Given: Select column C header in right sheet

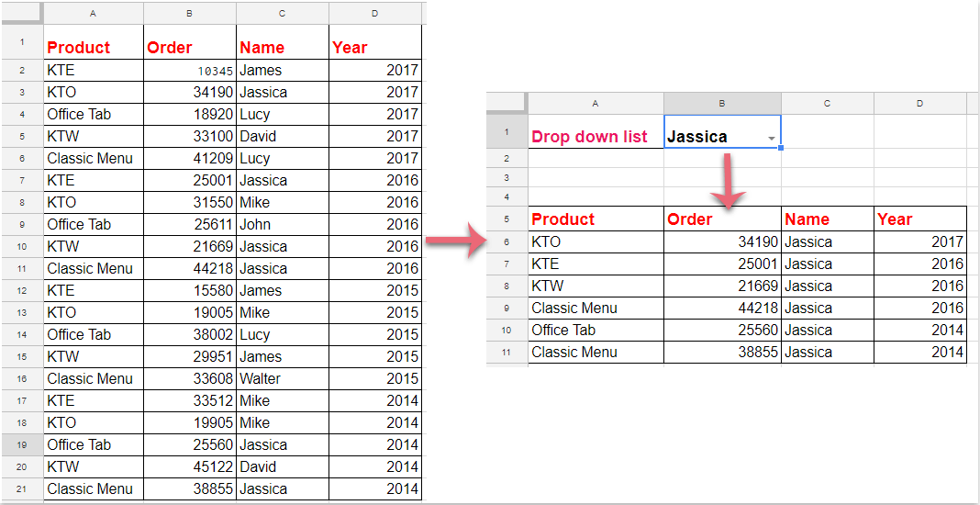Looking at the screenshot, I should click(x=827, y=104).
